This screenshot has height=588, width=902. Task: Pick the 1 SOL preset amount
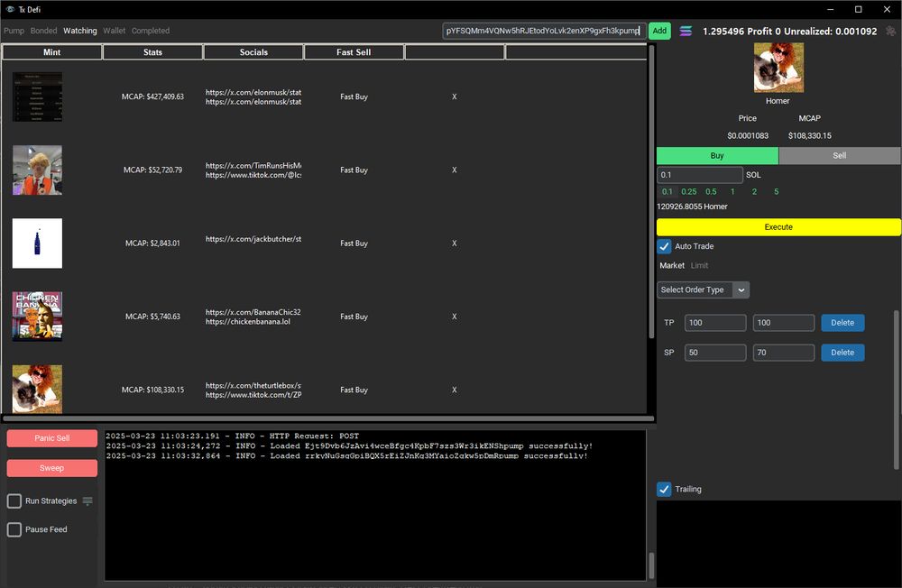pyautogui.click(x=732, y=191)
